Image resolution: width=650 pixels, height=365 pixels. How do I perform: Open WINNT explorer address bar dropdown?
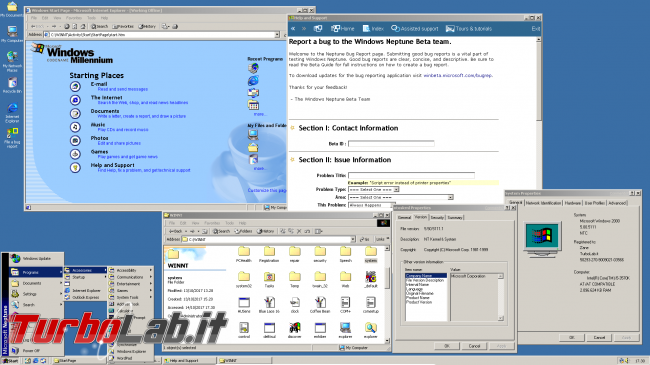[x=353, y=239]
